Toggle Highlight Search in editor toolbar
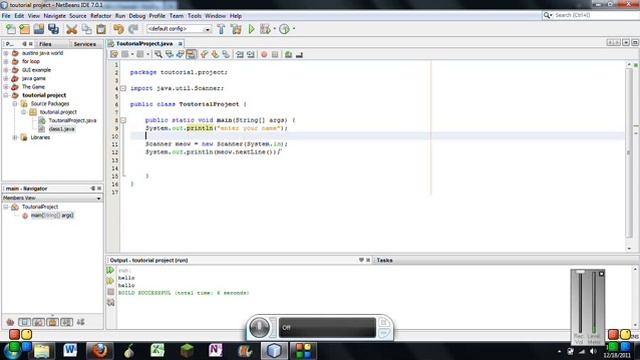The width and height of the screenshot is (640, 360). point(191,54)
